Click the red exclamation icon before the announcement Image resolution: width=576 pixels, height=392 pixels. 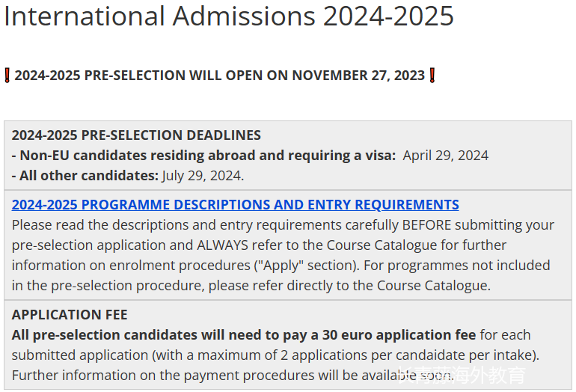(x=7, y=76)
